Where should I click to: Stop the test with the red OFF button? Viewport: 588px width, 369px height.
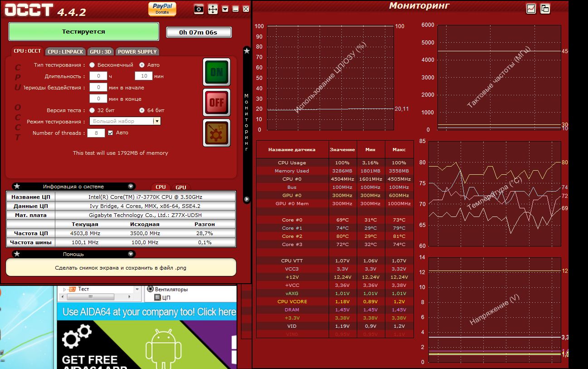point(217,102)
